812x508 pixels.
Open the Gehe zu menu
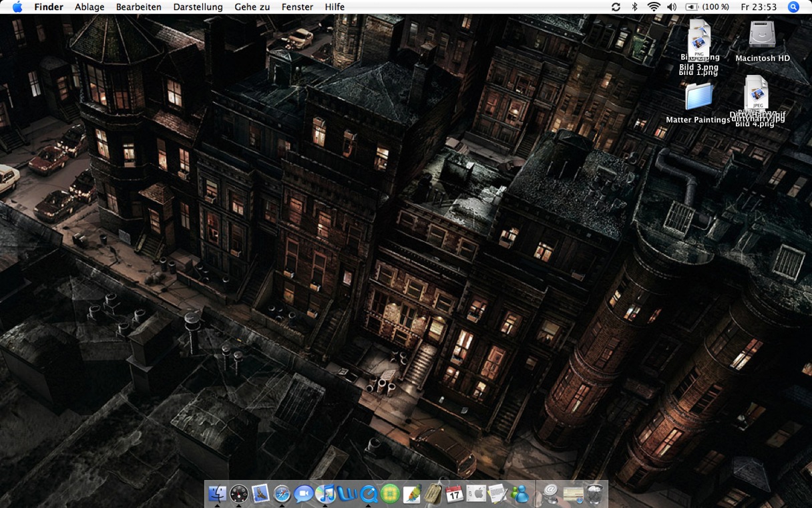tap(252, 7)
